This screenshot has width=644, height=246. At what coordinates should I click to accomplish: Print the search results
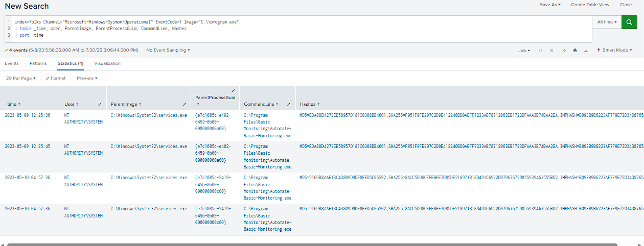(x=575, y=51)
